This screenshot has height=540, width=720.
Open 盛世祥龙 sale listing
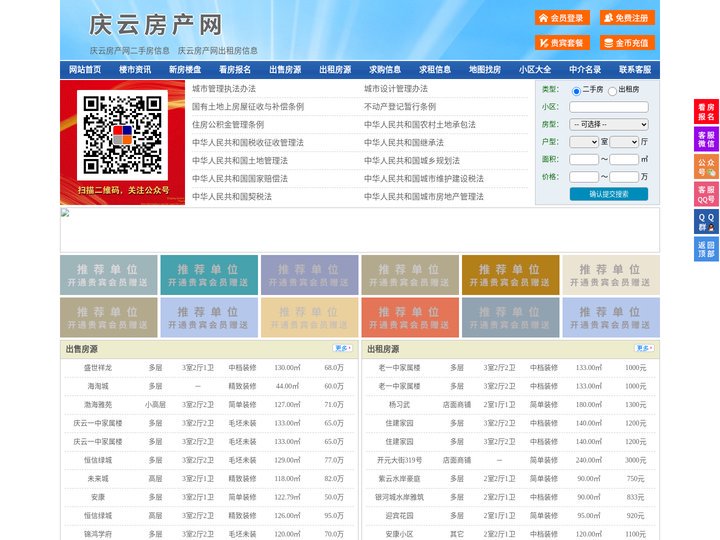pos(98,368)
